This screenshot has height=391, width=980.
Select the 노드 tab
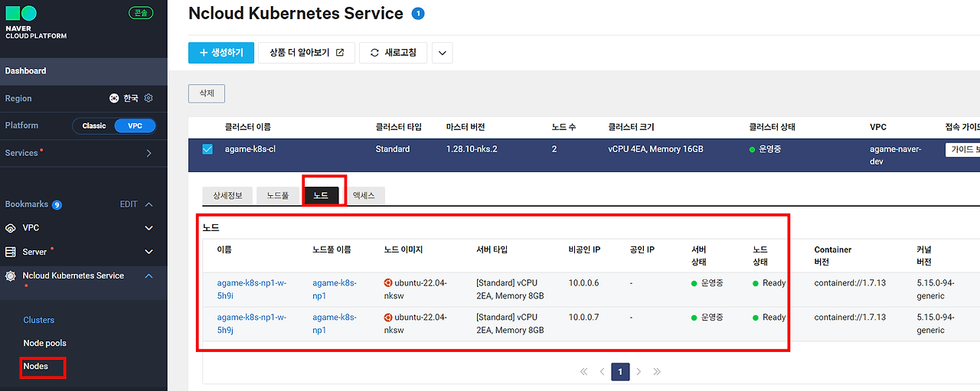point(321,195)
